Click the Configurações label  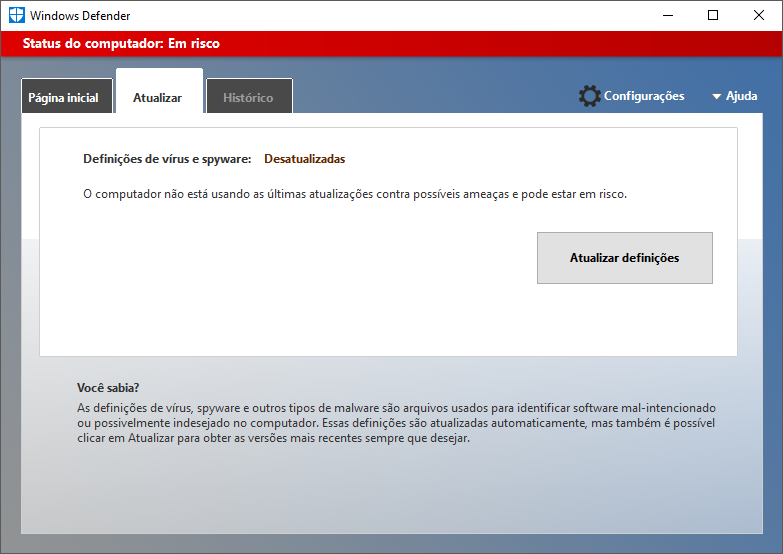644,96
